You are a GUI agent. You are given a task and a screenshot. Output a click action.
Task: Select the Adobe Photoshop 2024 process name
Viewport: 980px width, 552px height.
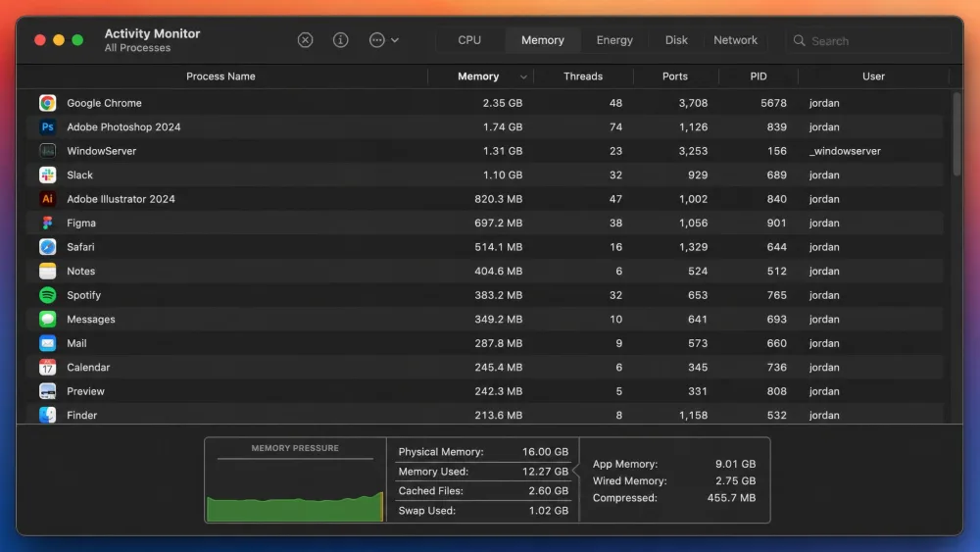coord(123,126)
